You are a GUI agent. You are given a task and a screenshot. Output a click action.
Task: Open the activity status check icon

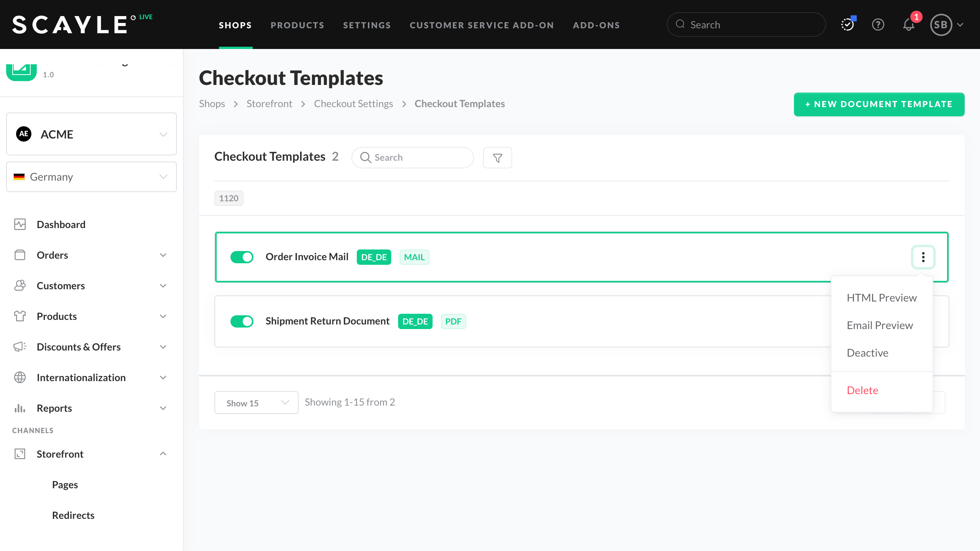point(848,25)
